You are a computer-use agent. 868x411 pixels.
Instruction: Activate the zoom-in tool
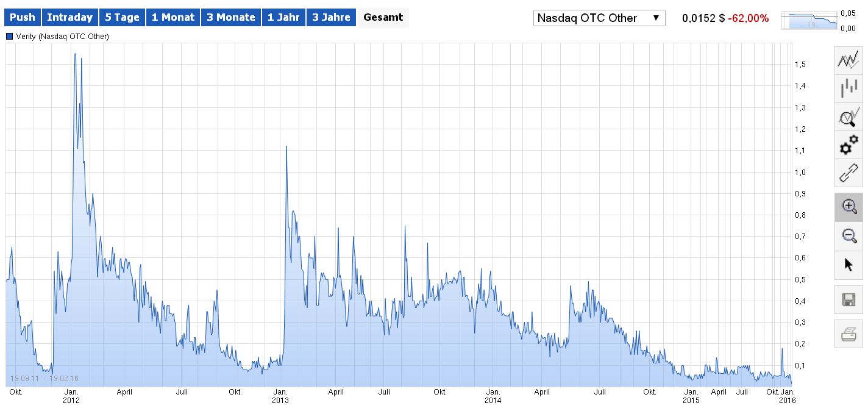[848, 207]
